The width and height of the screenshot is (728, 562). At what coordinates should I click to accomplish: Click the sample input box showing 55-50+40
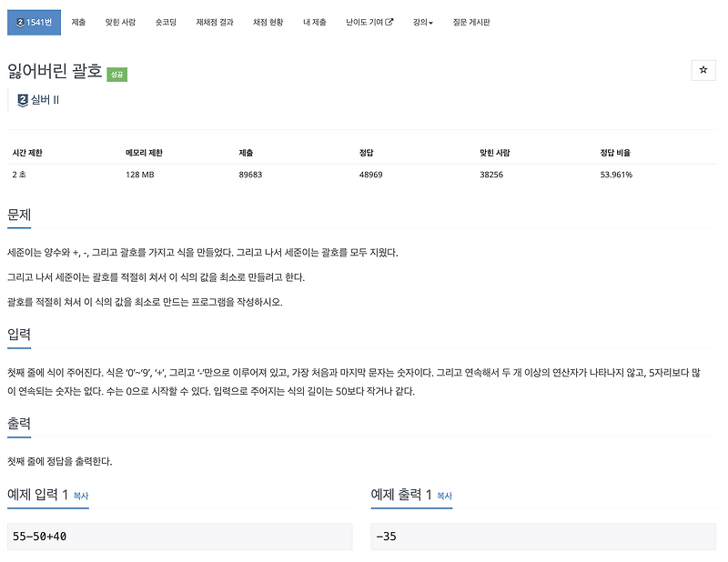(x=182, y=537)
